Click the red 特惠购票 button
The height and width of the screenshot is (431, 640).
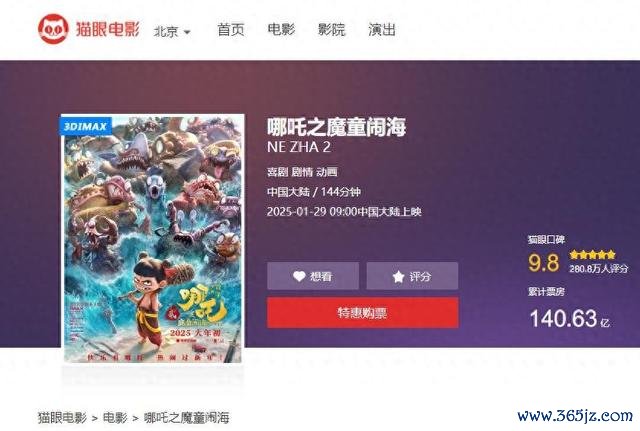point(362,313)
